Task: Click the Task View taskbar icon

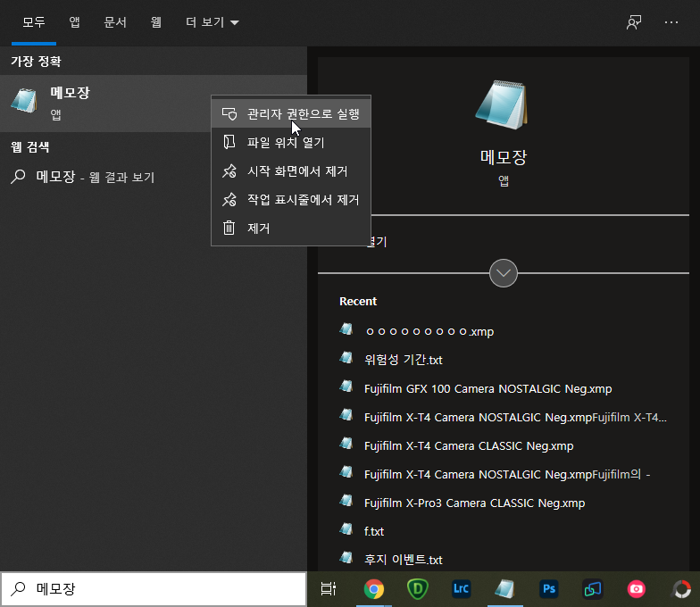Action: pyautogui.click(x=329, y=589)
